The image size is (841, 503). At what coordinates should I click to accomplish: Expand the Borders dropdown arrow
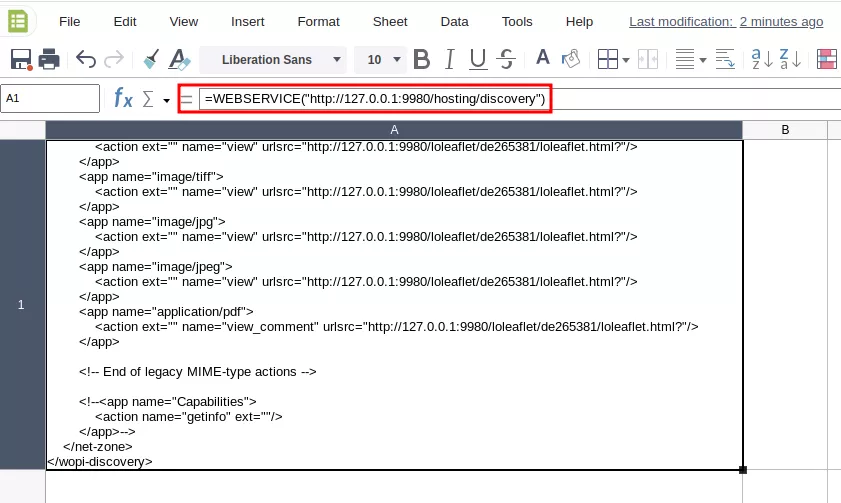click(x=626, y=60)
